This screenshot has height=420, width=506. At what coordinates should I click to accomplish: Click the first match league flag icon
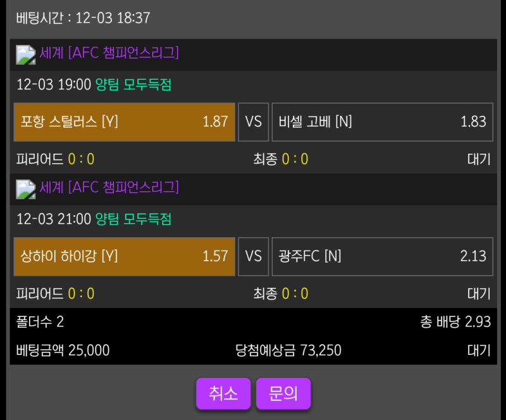click(25, 54)
